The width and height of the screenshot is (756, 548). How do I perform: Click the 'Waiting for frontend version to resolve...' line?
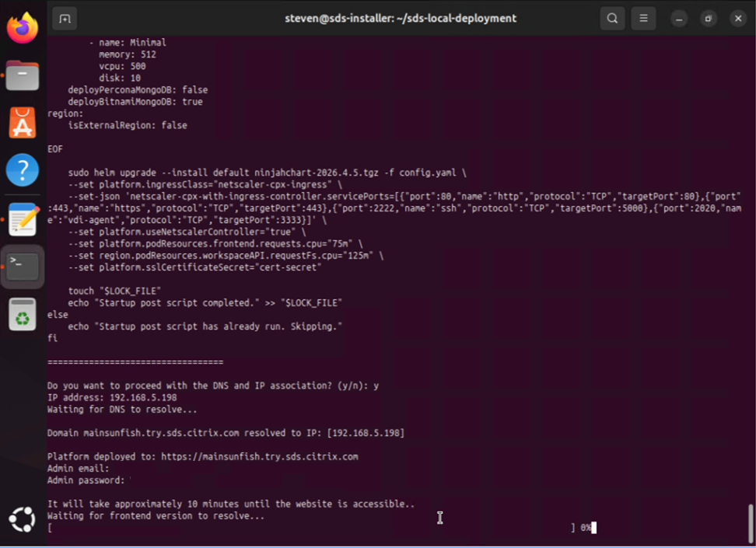156,515
